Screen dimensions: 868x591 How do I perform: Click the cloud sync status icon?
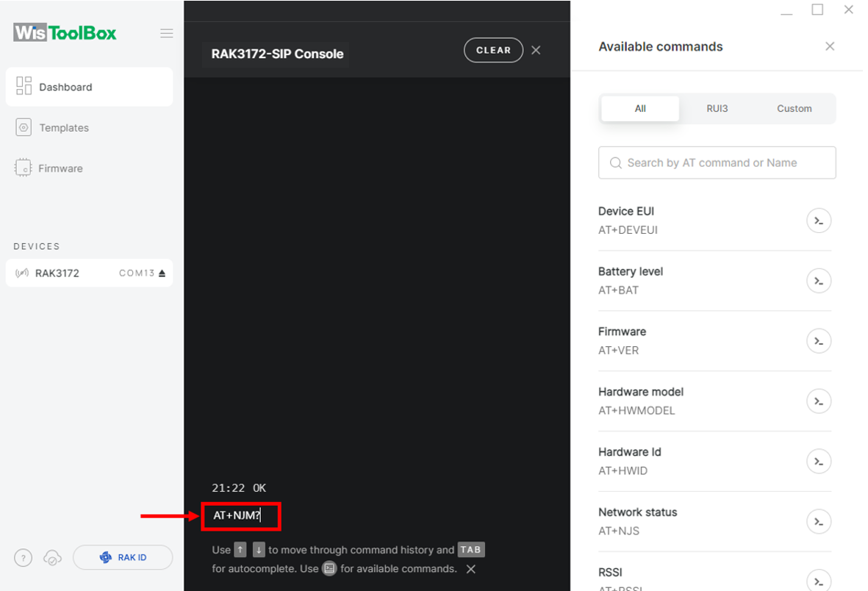pos(53,558)
